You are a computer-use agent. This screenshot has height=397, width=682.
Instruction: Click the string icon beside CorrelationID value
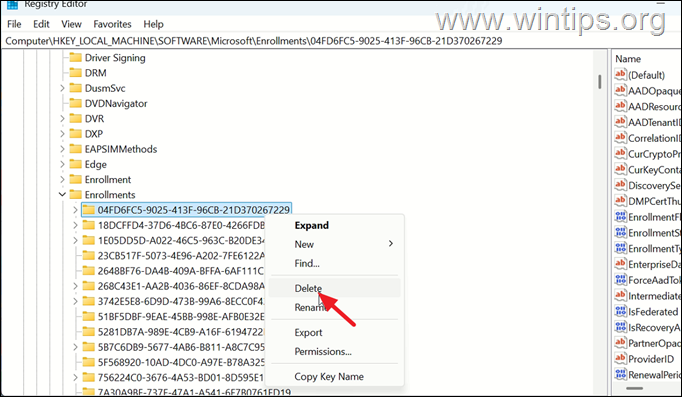[x=621, y=138]
